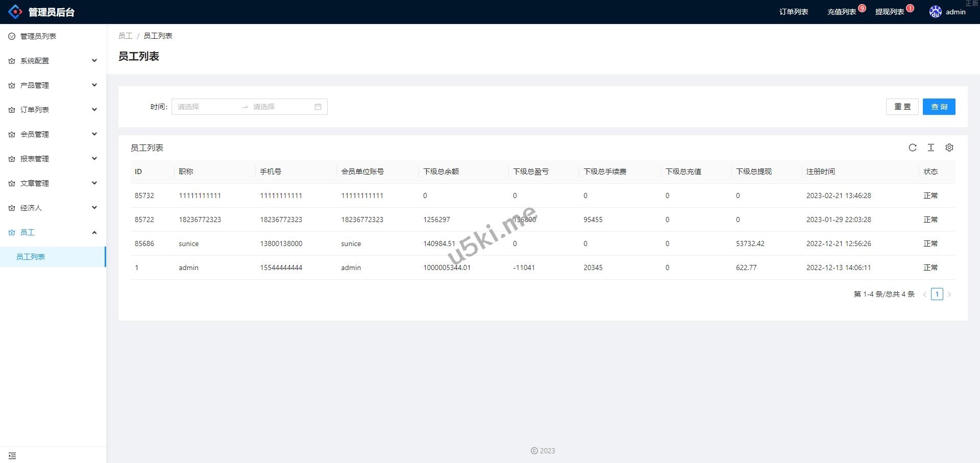Expand the 报表管理 menu
The width and height of the screenshot is (980, 463).
(53, 159)
